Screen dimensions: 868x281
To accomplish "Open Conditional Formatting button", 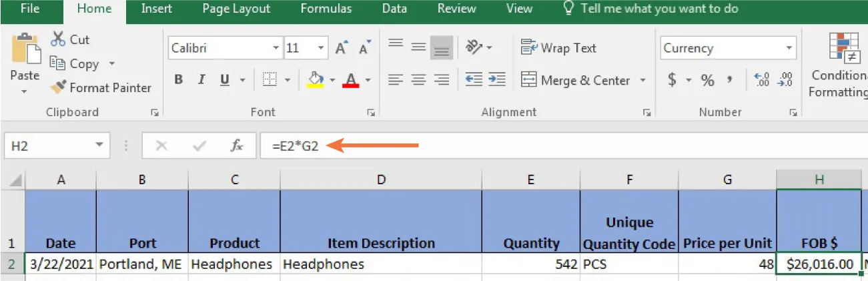I will pos(839,67).
